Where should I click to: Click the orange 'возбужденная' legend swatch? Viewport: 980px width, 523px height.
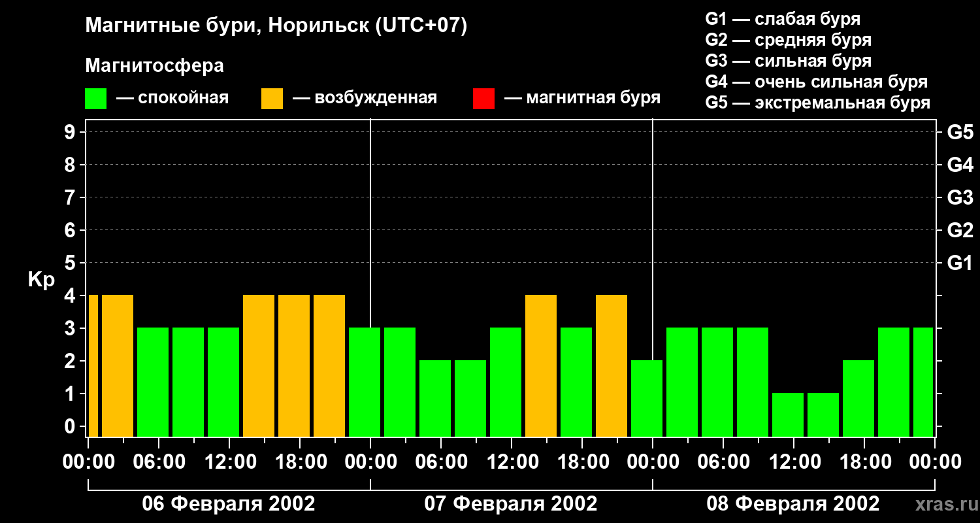click(272, 99)
